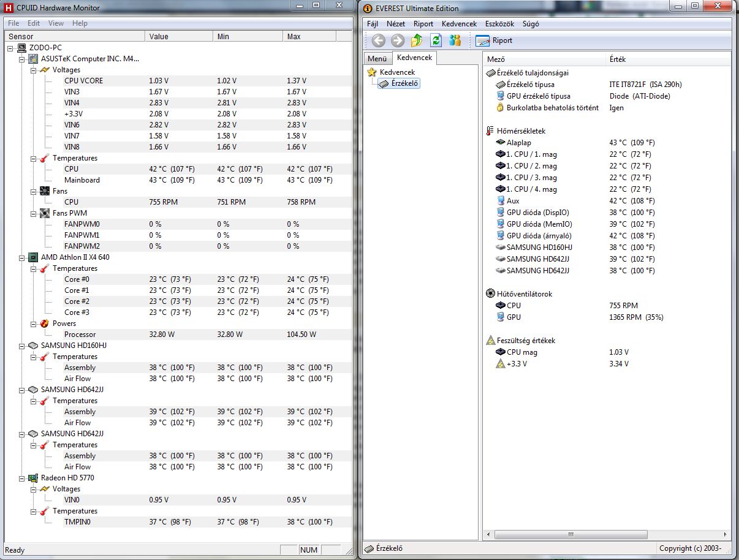Open the Help menu in Hardware Monitor

point(80,23)
